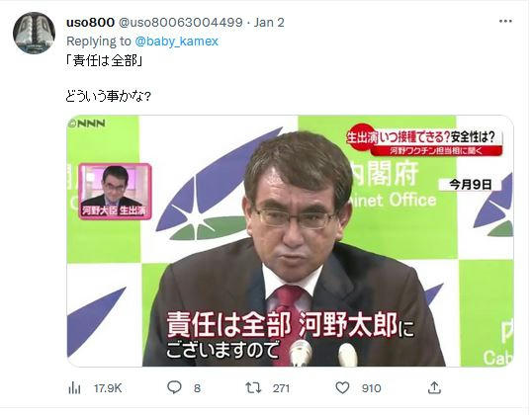
Task: Open the uso800 profile avatar
Action: 34,33
